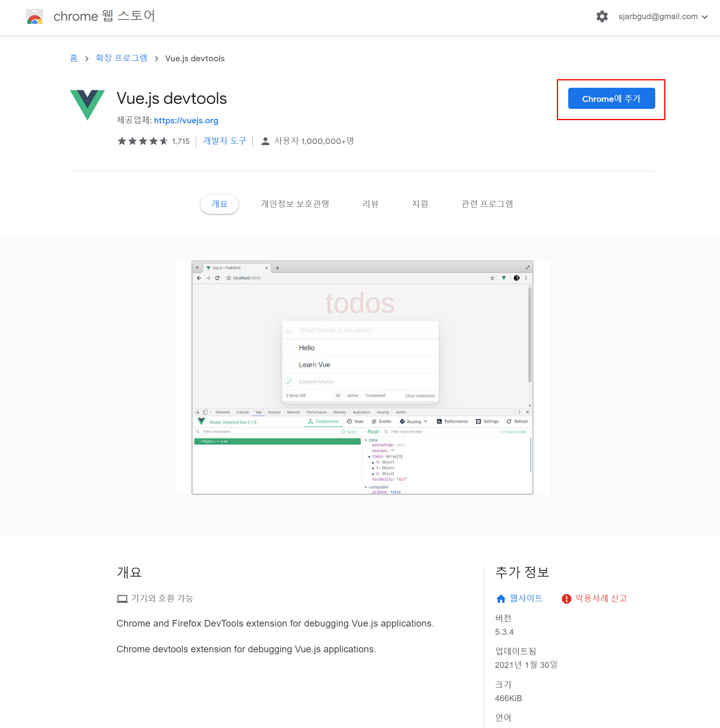The image size is (720, 728).
Task: Click the laptop compatibility icon
Action: (122, 599)
